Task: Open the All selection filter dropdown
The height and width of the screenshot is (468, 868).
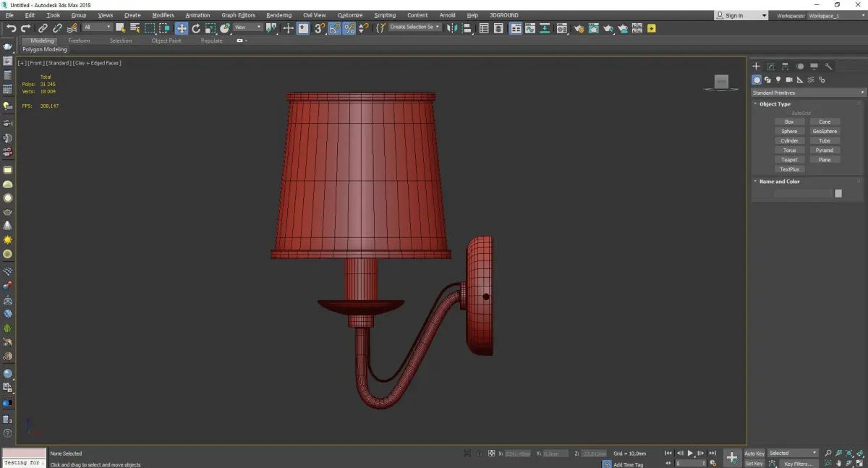Action: point(97,27)
